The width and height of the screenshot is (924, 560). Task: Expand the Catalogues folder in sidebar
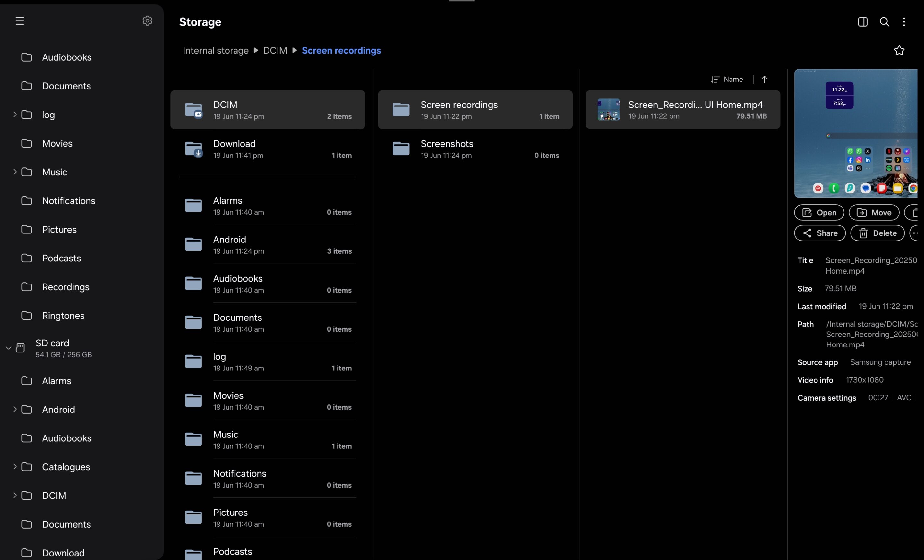click(x=15, y=467)
